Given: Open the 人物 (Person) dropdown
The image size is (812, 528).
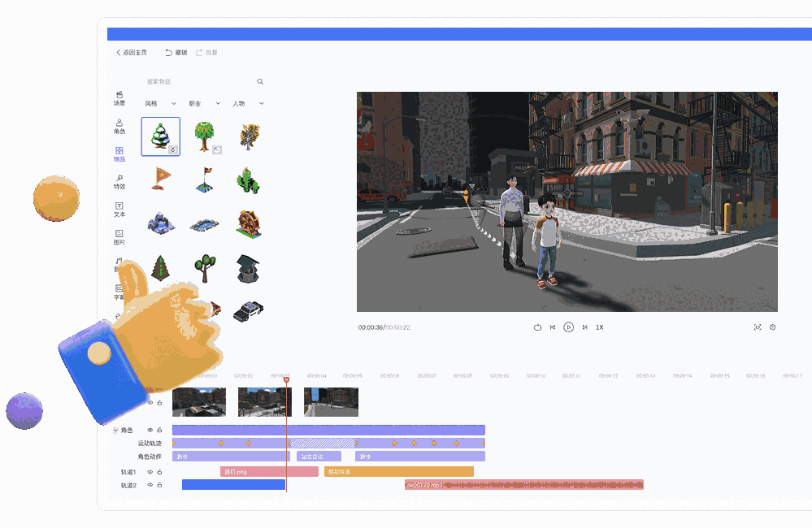Looking at the screenshot, I should (248, 103).
